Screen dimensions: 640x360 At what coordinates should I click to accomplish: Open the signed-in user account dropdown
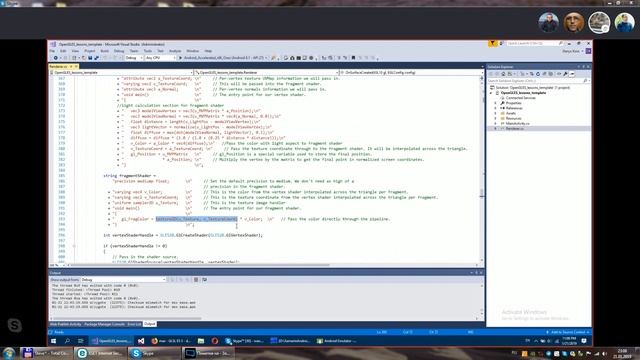[573, 51]
